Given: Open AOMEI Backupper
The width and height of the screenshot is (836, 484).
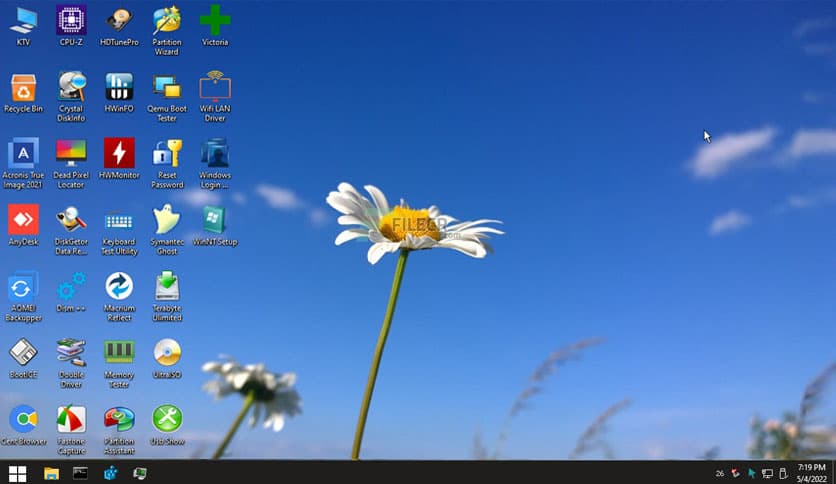Looking at the screenshot, I should (x=23, y=297).
